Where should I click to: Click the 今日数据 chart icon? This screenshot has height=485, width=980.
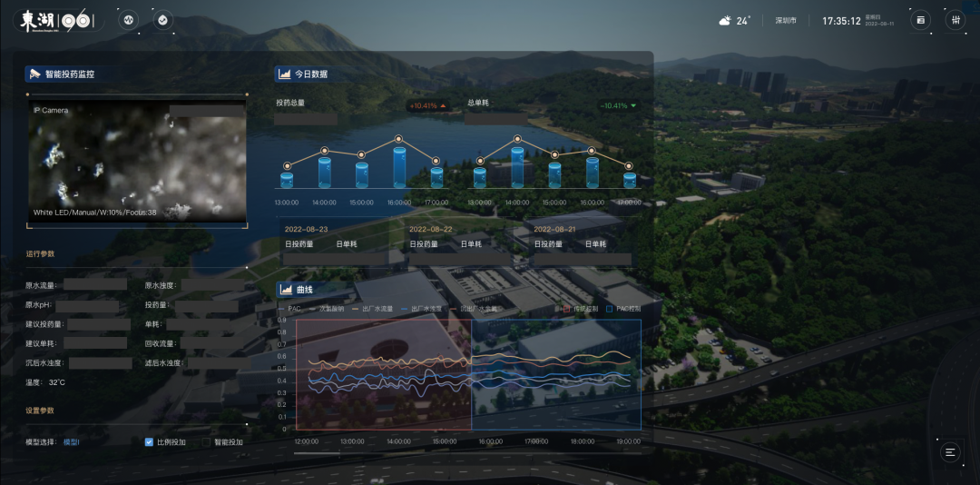(285, 74)
